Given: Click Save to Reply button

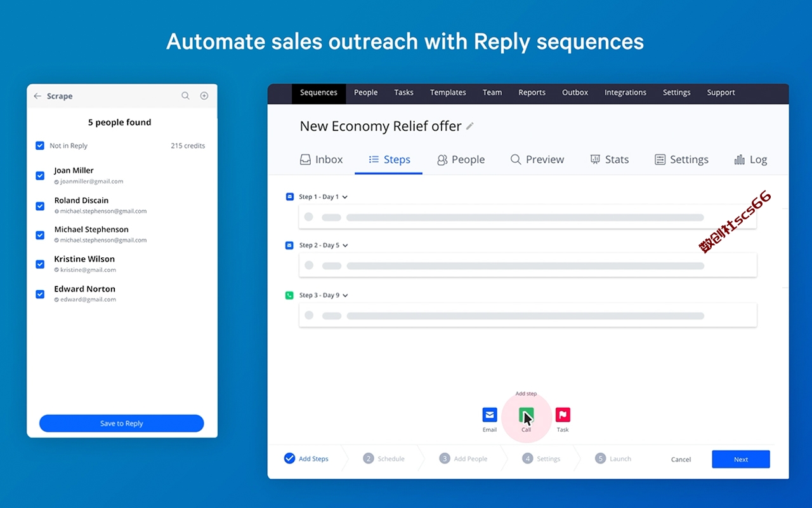Looking at the screenshot, I should [x=122, y=424].
